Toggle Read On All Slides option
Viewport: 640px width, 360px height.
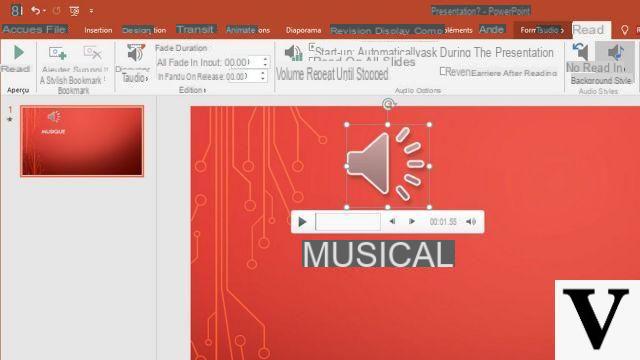point(362,62)
